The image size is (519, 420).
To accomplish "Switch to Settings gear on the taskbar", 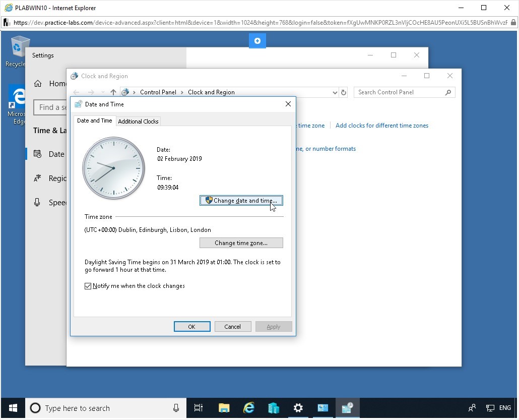I will coord(298,408).
